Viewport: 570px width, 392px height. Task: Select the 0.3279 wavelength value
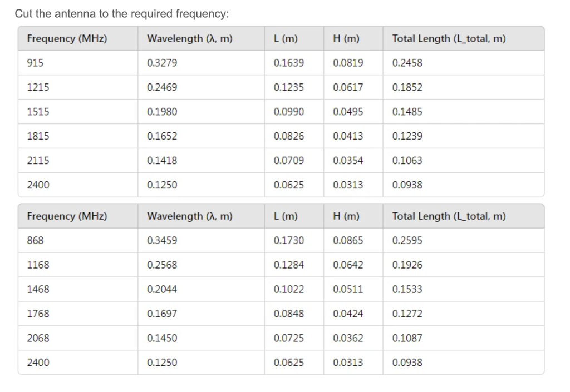coord(162,63)
